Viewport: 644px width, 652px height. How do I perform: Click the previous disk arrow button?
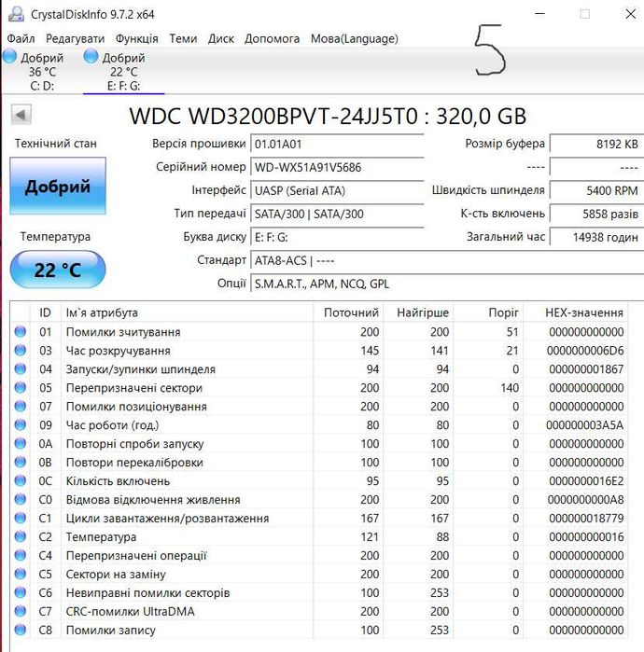(21, 114)
